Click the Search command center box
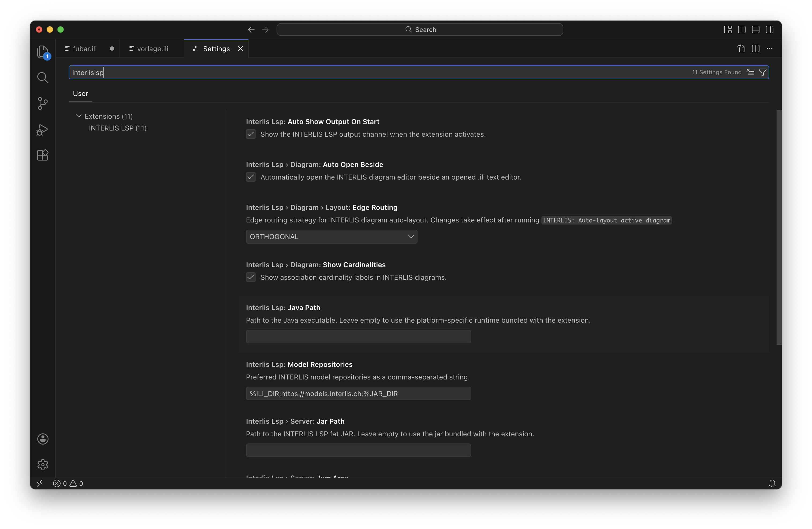Viewport: 812px width, 529px height. click(420, 30)
